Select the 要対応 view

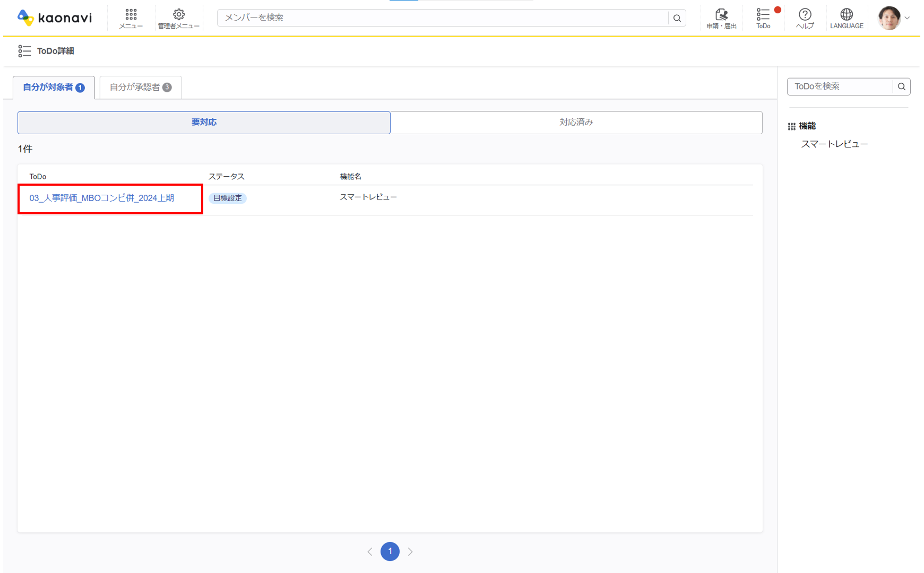(204, 123)
